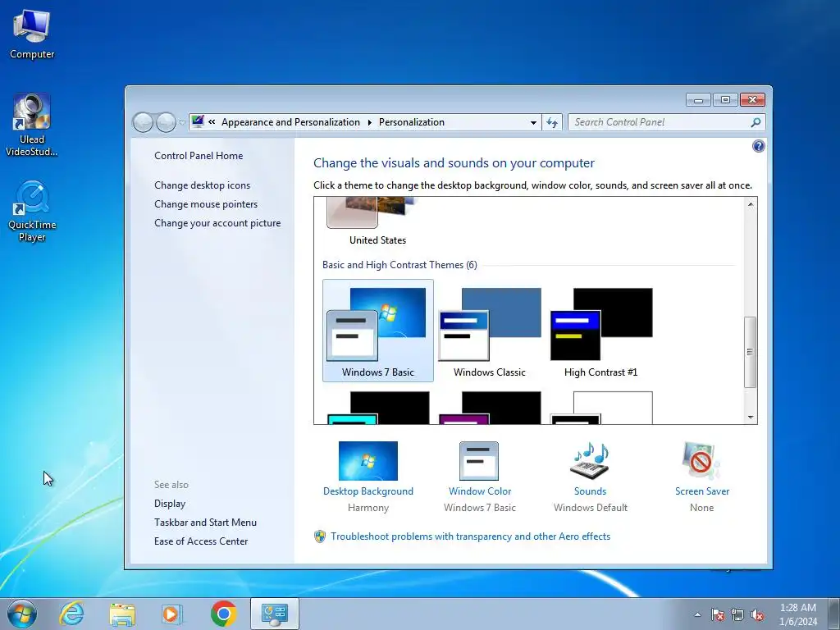Open Troubleshoot problems with transparency link
The image size is (840, 630).
(470, 536)
